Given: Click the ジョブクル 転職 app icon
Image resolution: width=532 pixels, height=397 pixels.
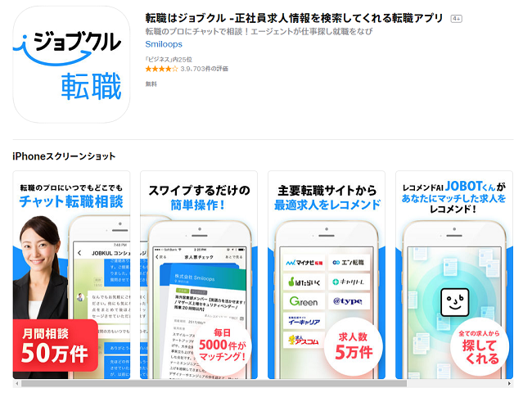Looking at the screenshot, I should coord(71,65).
